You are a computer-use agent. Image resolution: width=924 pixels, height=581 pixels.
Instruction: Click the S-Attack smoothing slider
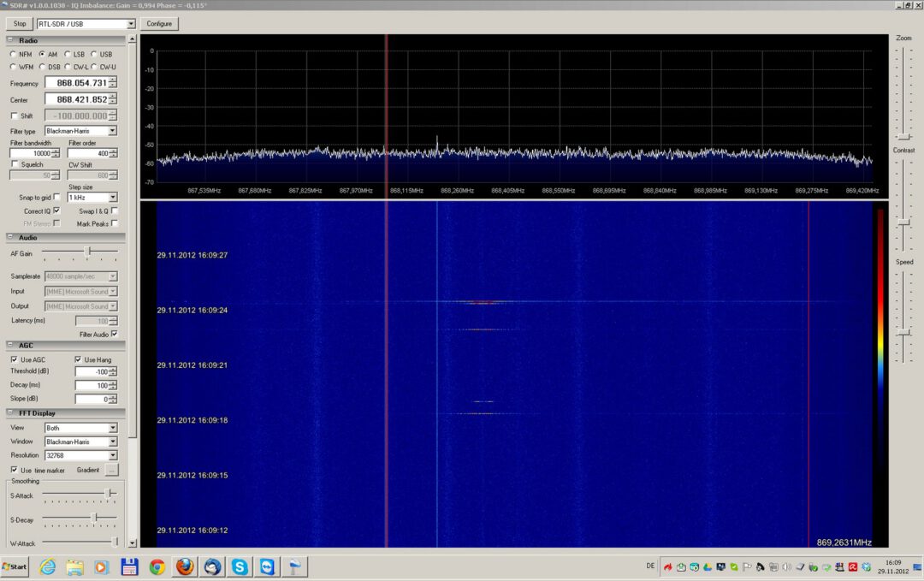point(80,495)
